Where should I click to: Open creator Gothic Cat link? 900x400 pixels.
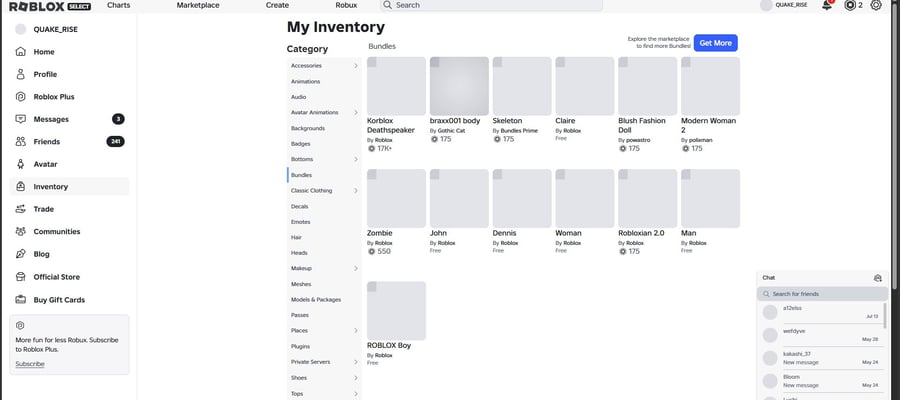[451, 131]
